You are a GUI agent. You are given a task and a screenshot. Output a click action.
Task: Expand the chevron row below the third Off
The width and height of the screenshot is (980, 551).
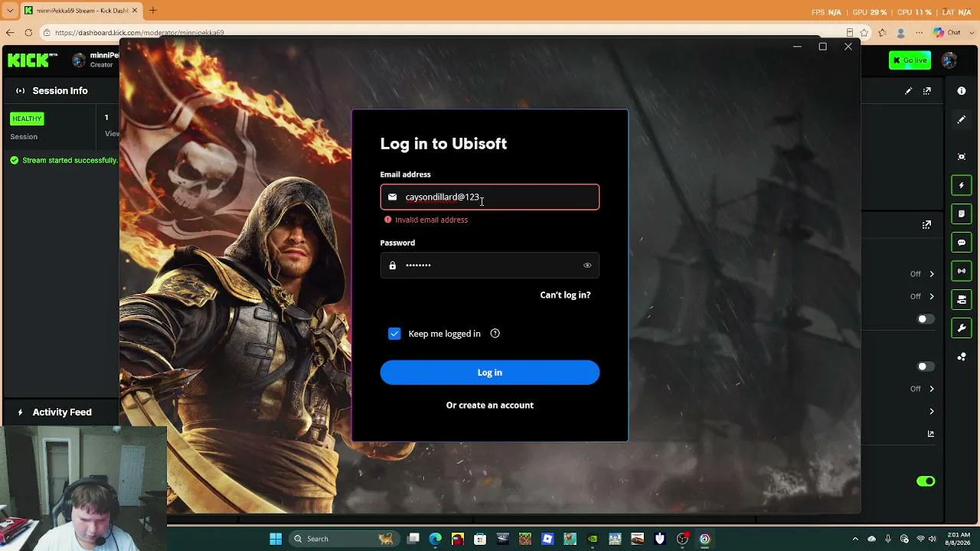coord(932,412)
